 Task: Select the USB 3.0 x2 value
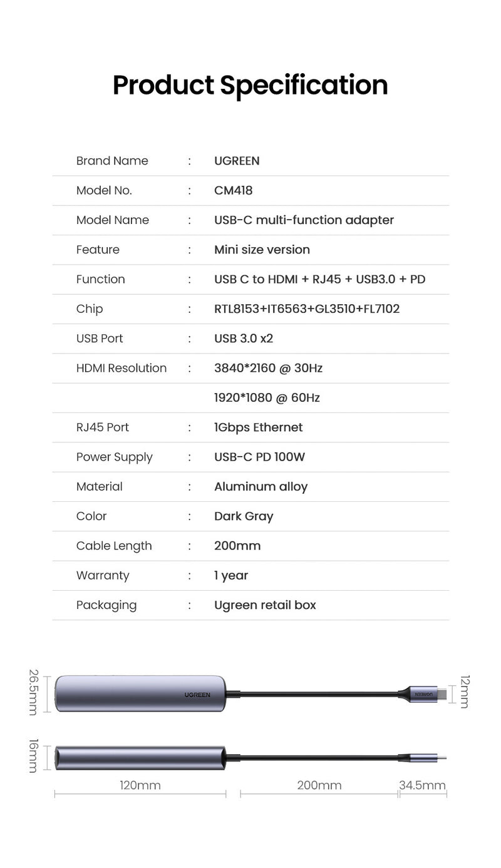(244, 339)
